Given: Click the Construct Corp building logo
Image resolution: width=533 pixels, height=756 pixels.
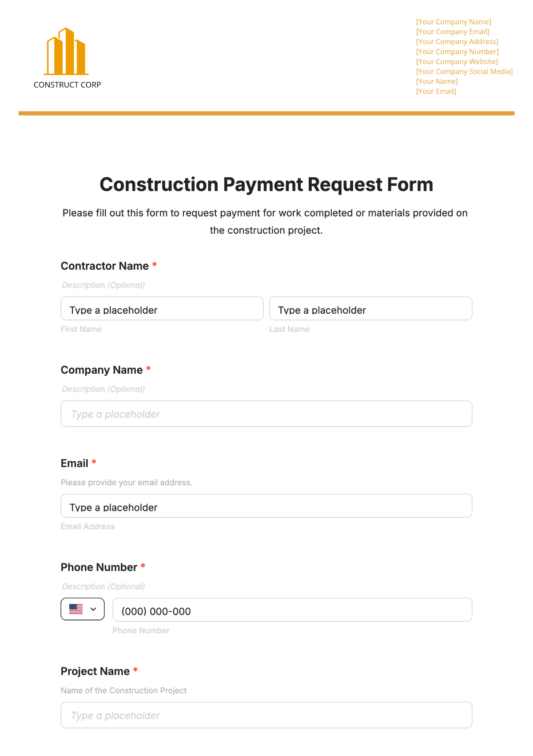Looking at the screenshot, I should [66, 51].
